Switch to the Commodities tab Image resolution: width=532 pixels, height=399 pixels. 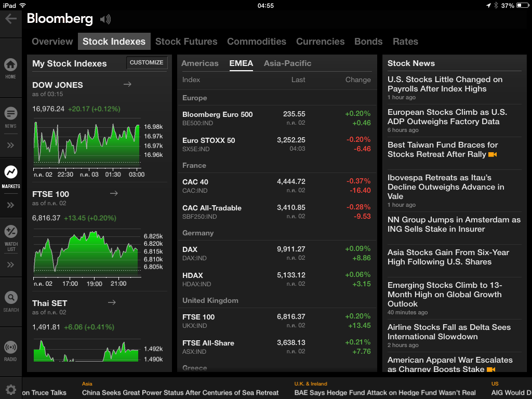click(x=257, y=42)
